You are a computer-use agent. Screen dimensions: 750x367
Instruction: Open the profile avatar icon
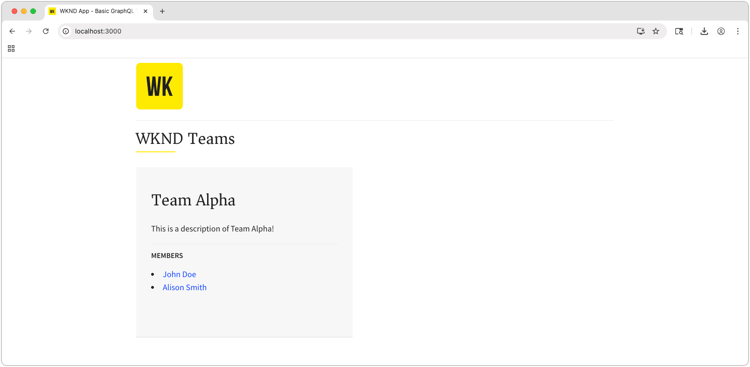coord(721,31)
